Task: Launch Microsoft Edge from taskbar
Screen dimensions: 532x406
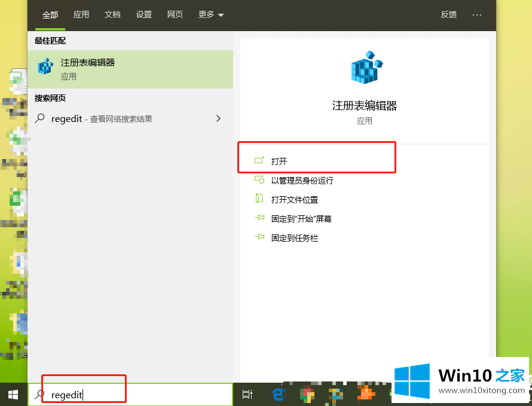Action: [279, 395]
